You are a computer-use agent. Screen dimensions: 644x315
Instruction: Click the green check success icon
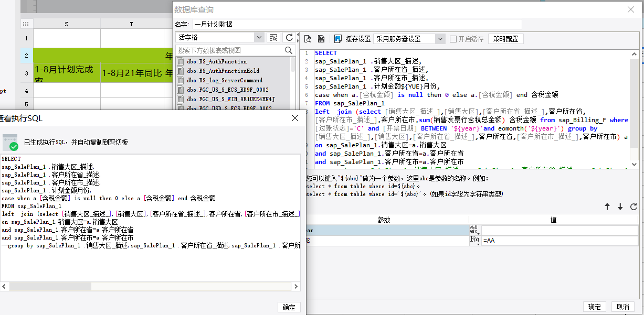click(x=14, y=146)
